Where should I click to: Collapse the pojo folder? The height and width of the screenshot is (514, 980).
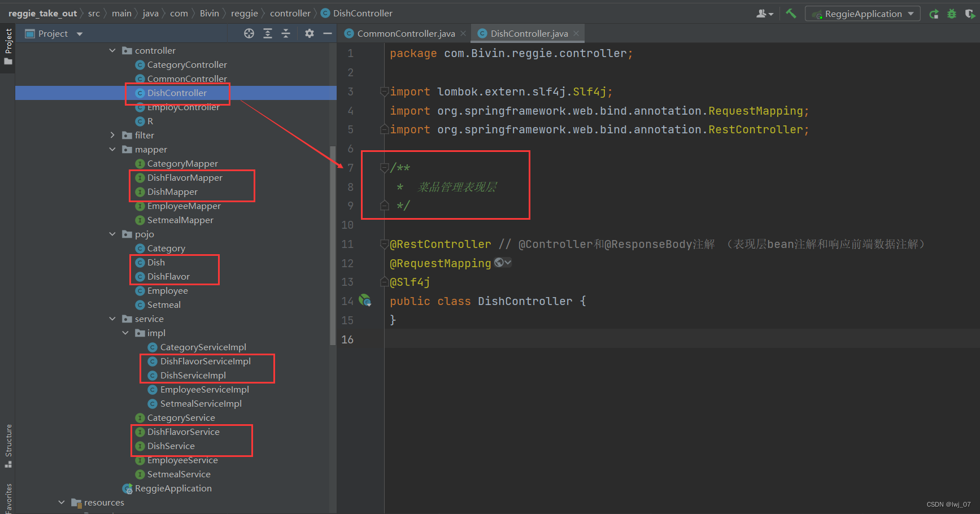pos(112,234)
